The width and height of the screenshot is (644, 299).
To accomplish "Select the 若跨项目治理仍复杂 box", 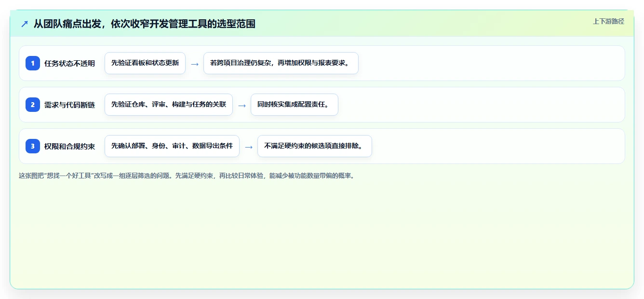I will [281, 63].
